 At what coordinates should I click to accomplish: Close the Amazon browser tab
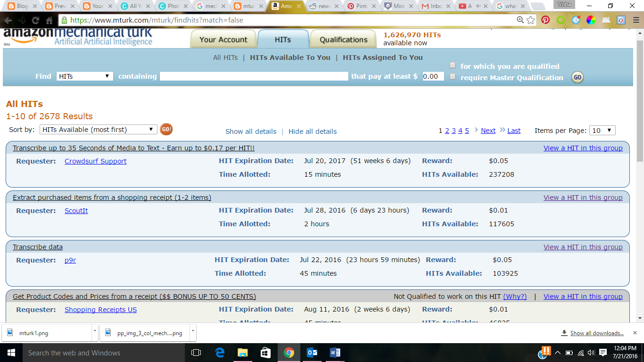pyautogui.click(x=299, y=6)
